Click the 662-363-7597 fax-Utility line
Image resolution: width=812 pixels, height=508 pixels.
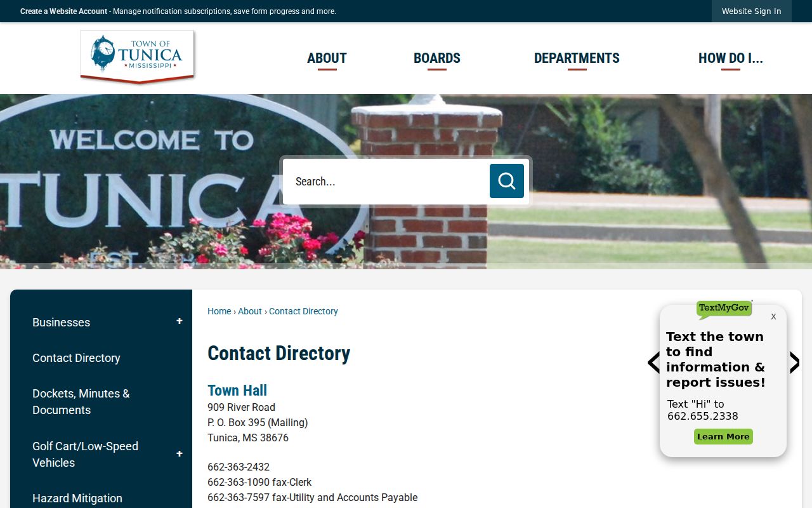pyautogui.click(x=312, y=497)
